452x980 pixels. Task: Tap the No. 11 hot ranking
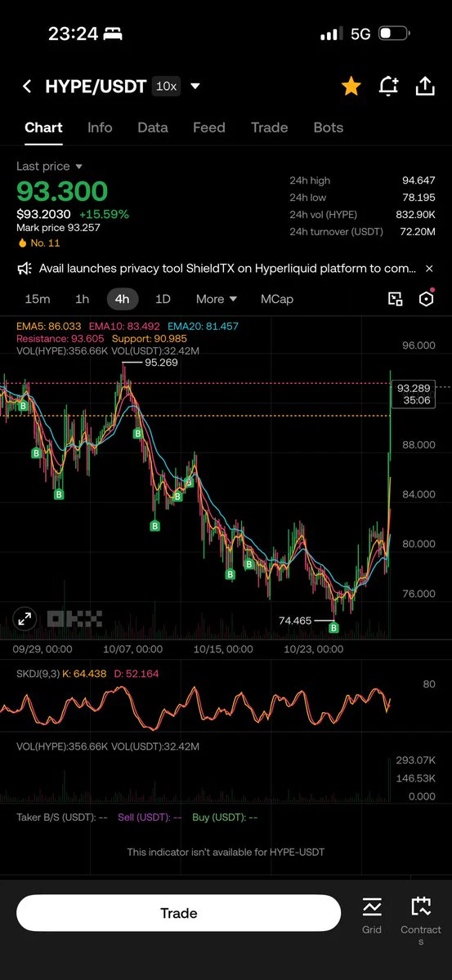point(38,243)
